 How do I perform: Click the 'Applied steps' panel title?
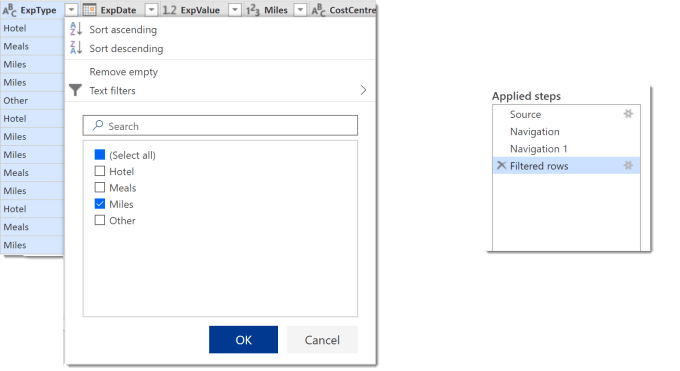click(x=526, y=96)
